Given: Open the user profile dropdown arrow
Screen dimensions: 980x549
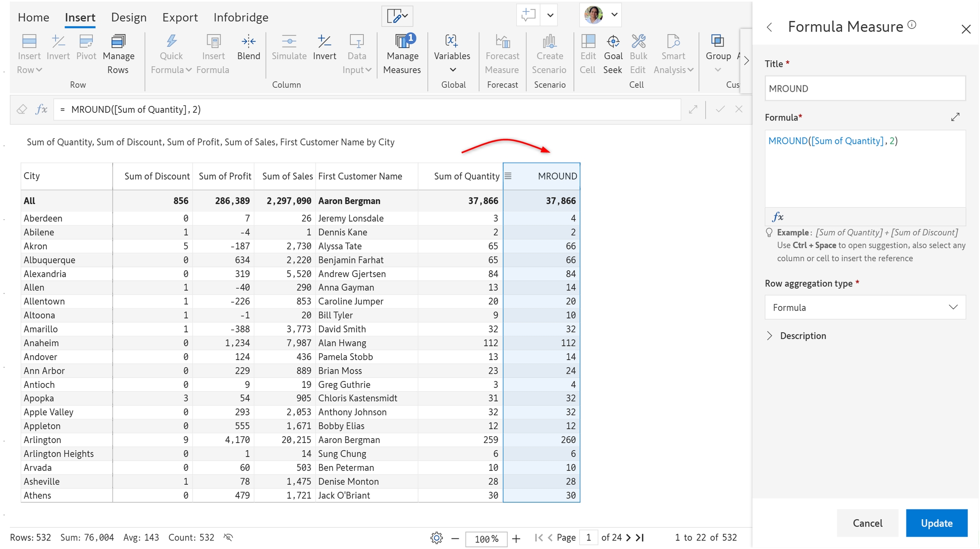Looking at the screenshot, I should point(614,15).
